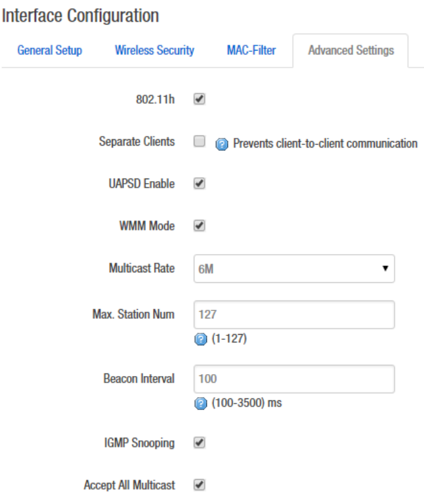This screenshot has width=424, height=504.
Task: Click into the Beacon Interval field
Action: point(294,379)
